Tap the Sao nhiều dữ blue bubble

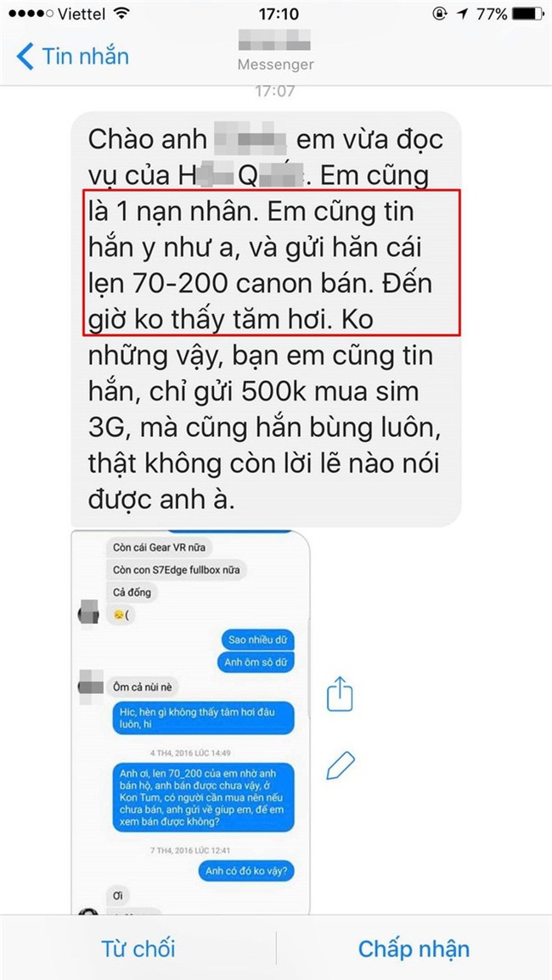coord(257,641)
